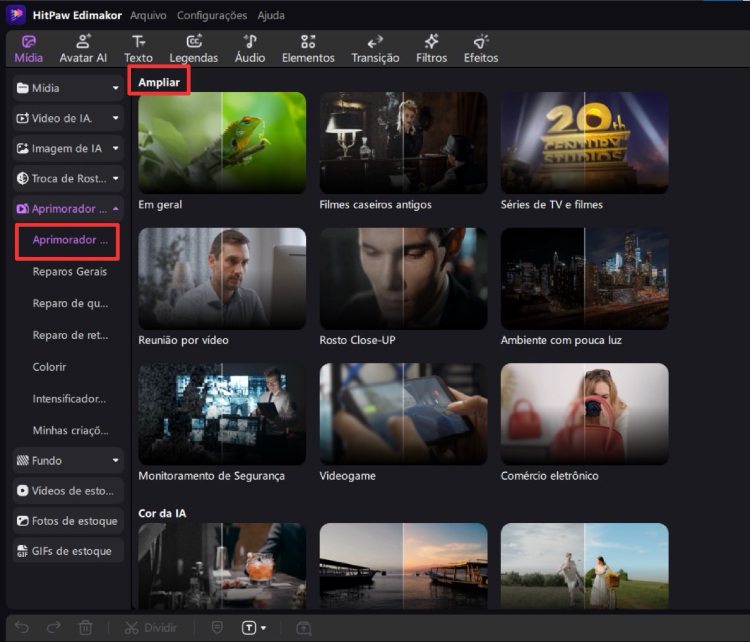Open the Filtros panel

(x=431, y=48)
